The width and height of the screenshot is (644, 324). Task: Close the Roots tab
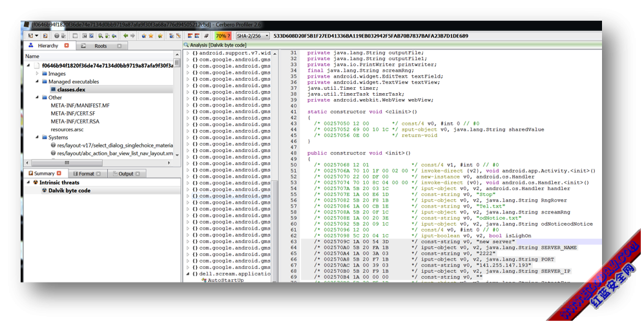click(x=119, y=46)
